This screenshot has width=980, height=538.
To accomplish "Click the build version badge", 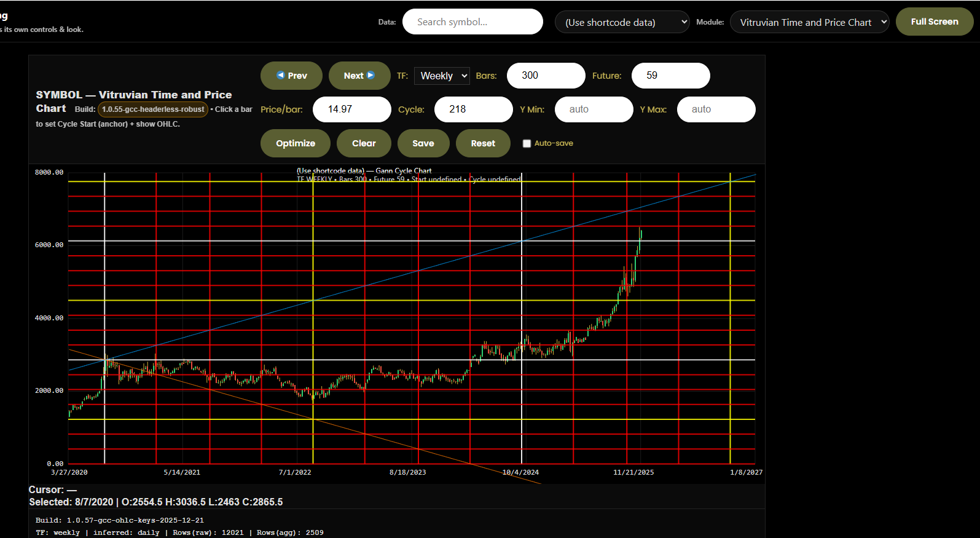I will point(153,109).
